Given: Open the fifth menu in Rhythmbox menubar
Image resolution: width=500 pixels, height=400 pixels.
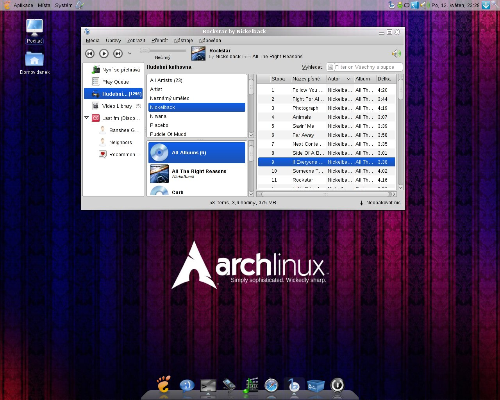Looking at the screenshot, I should click(x=183, y=40).
